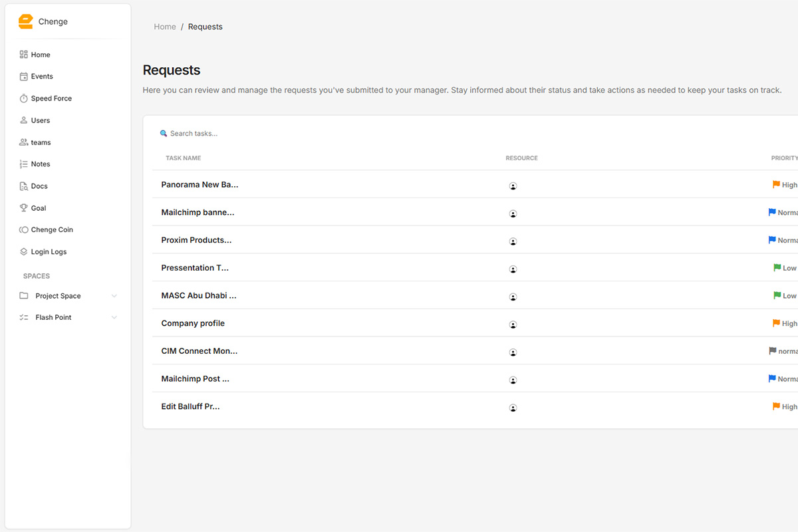
Task: Open the Docs document search icon
Action: (x=24, y=186)
